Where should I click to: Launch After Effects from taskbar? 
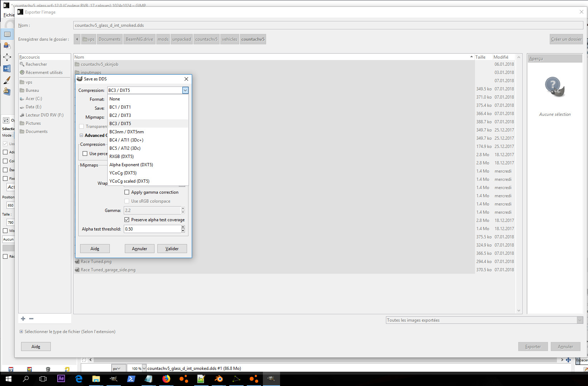61,378
